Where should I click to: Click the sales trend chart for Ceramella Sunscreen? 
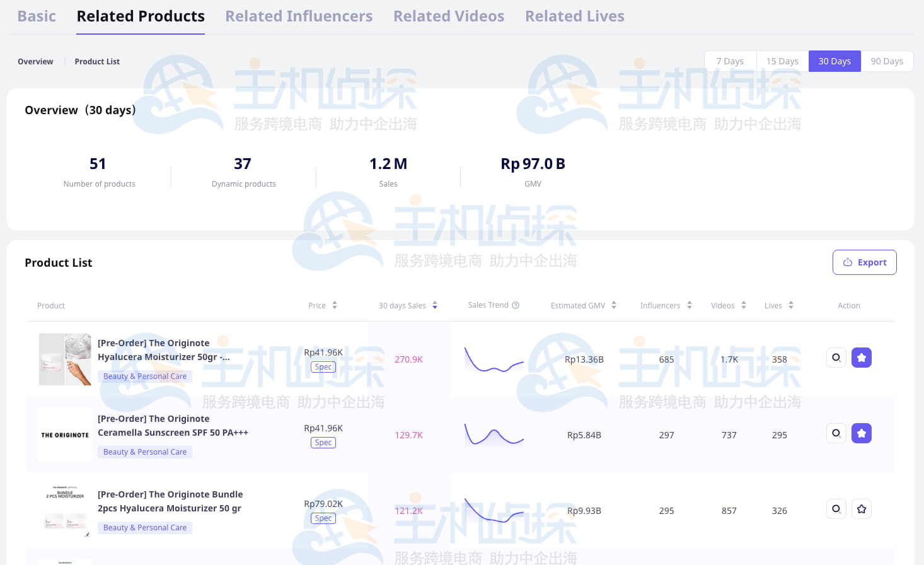click(x=494, y=435)
